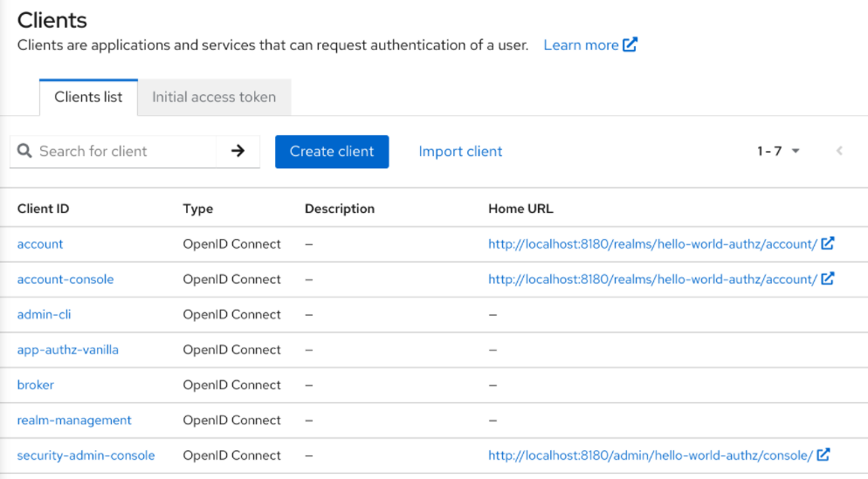Switch to the Initial access token tab
The height and width of the screenshot is (479, 868).
coord(214,97)
